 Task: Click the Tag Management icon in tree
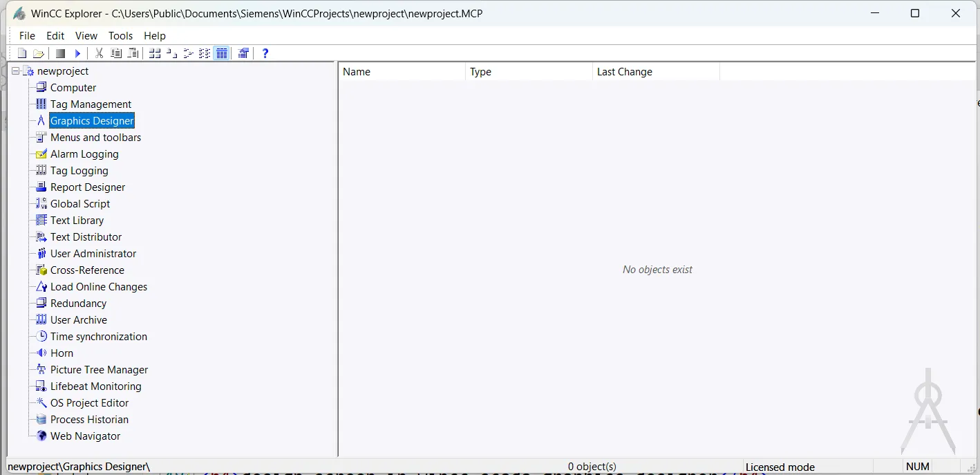tap(41, 104)
